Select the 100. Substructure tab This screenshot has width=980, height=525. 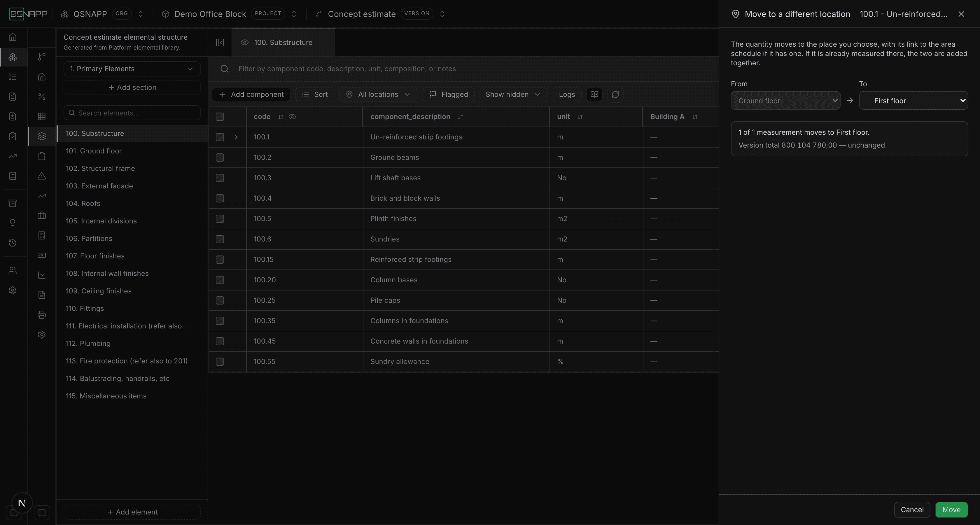283,42
